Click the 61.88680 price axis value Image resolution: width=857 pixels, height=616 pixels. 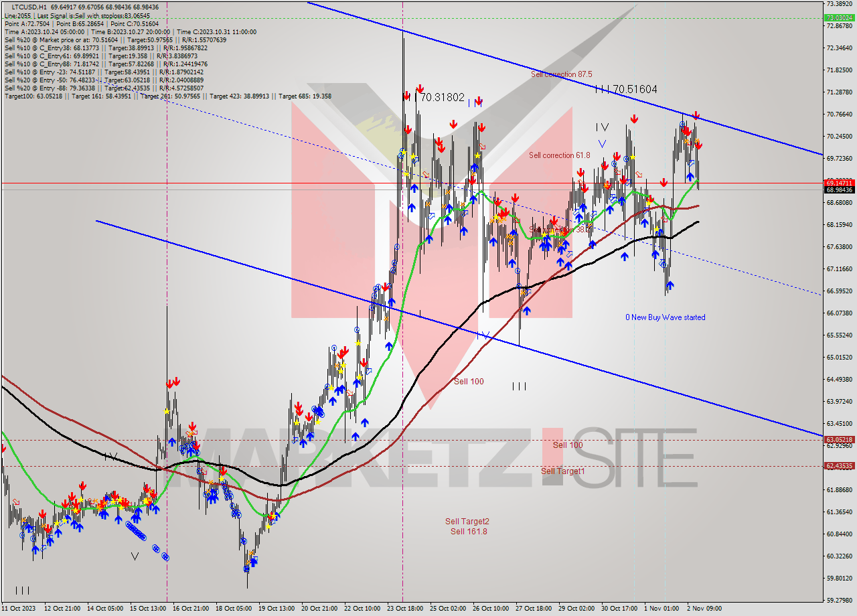[x=840, y=489]
